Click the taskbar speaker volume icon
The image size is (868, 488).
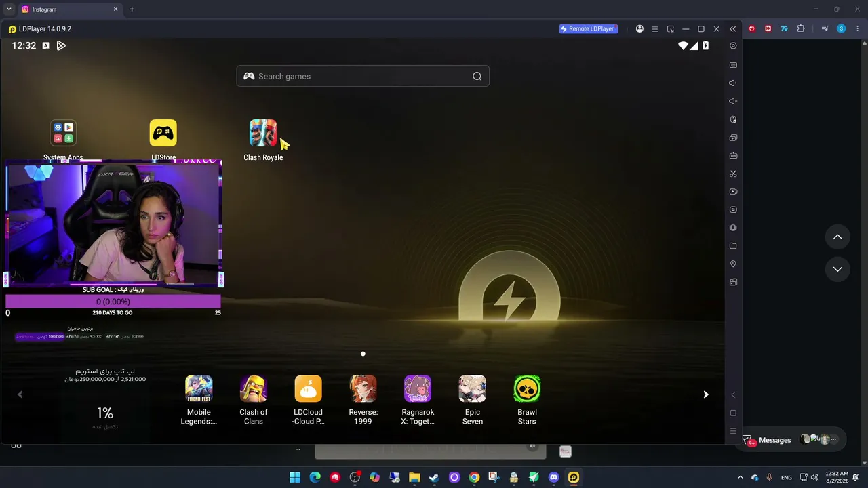click(814, 477)
